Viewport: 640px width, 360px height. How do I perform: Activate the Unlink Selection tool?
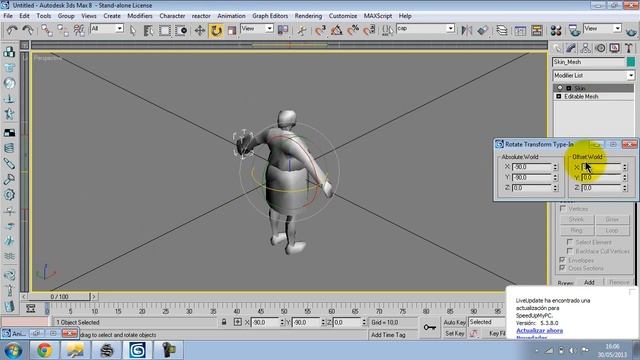click(x=62, y=30)
